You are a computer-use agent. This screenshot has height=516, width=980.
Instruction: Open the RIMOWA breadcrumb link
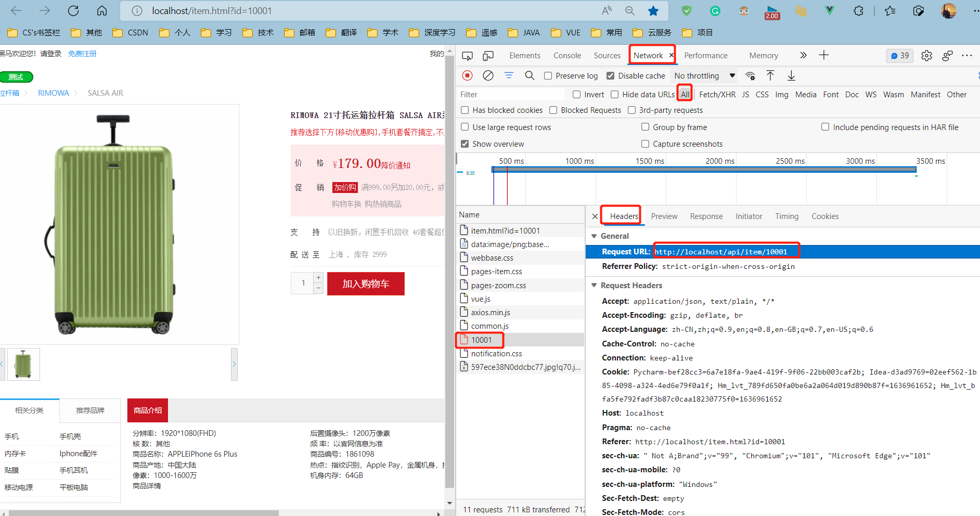click(54, 93)
